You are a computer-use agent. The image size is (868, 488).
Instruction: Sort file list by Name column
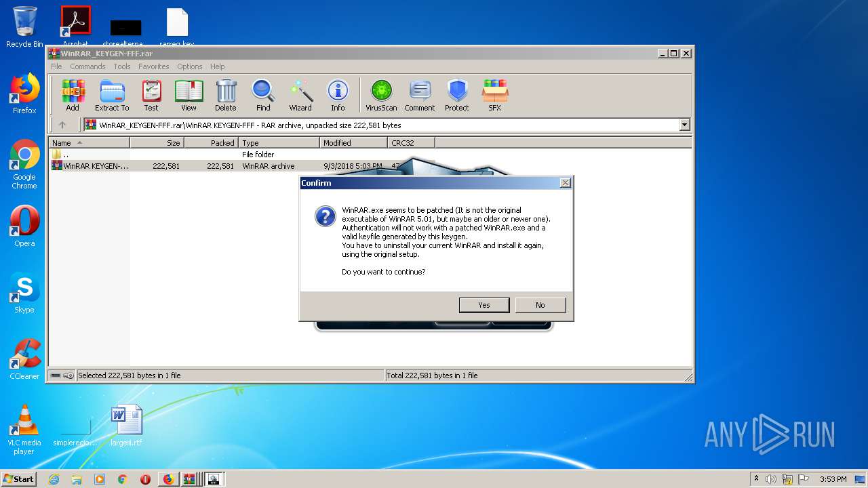click(89, 142)
